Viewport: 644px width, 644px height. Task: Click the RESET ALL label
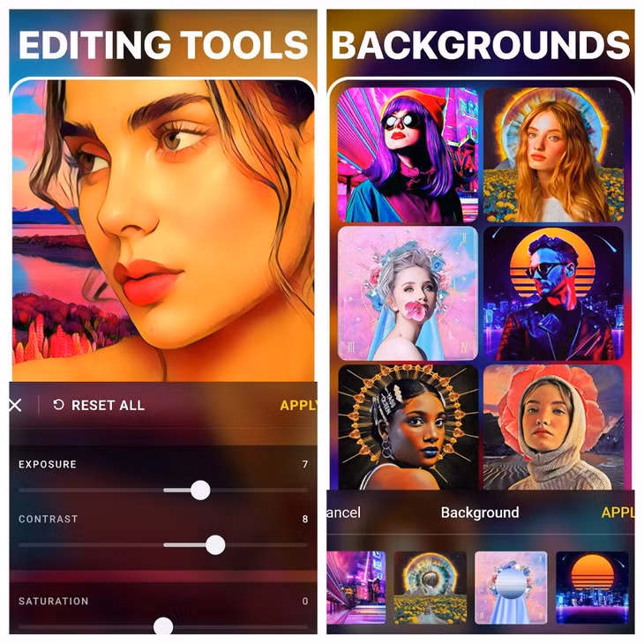coord(108,406)
